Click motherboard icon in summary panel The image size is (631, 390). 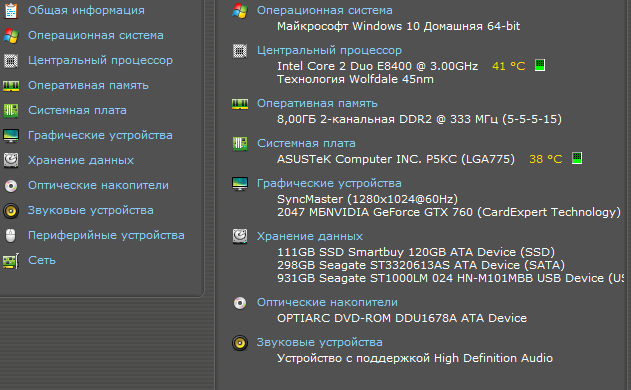coord(240,144)
